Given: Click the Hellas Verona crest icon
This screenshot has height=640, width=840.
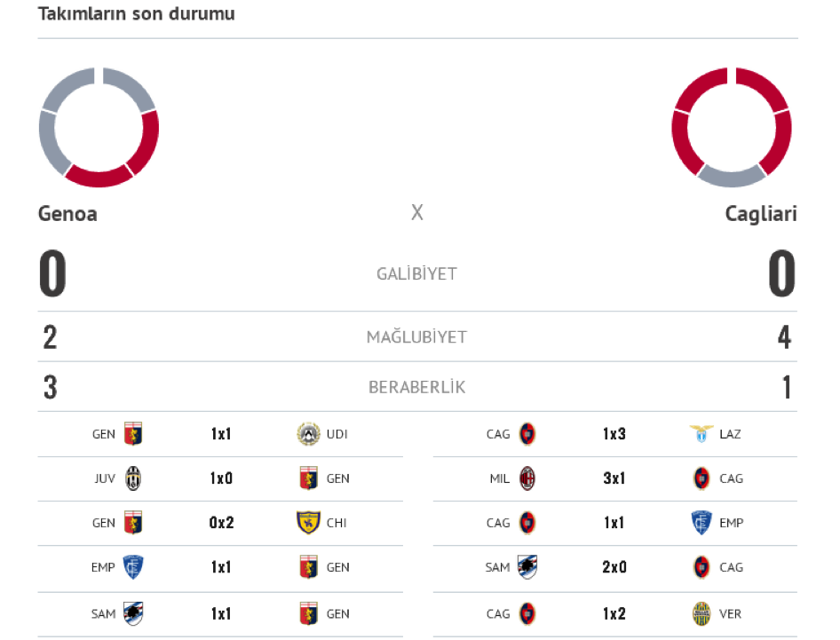Looking at the screenshot, I should click(x=701, y=613).
